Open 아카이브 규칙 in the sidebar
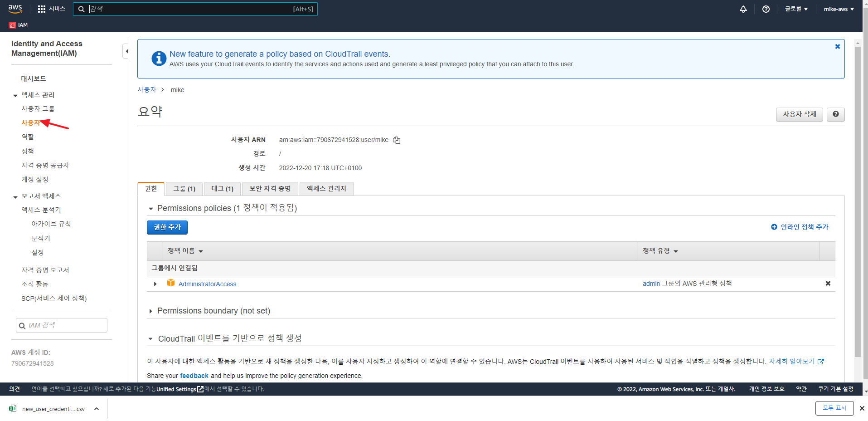 (x=51, y=224)
